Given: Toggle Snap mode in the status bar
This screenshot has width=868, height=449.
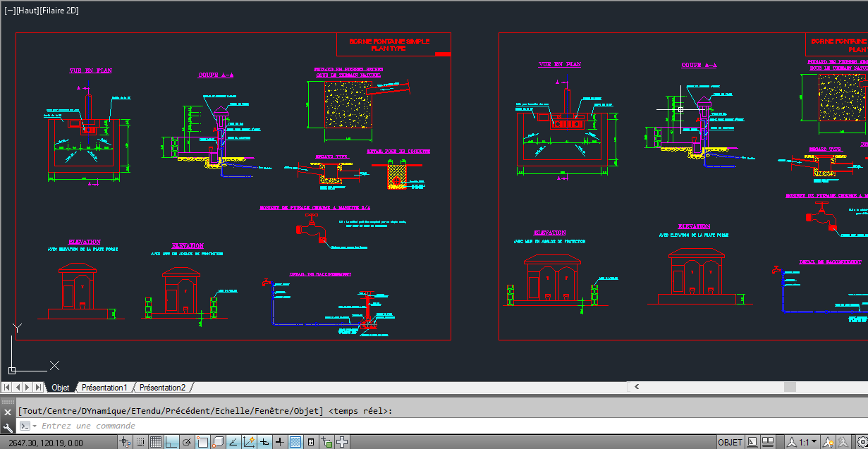Looking at the screenshot, I should tap(140, 441).
